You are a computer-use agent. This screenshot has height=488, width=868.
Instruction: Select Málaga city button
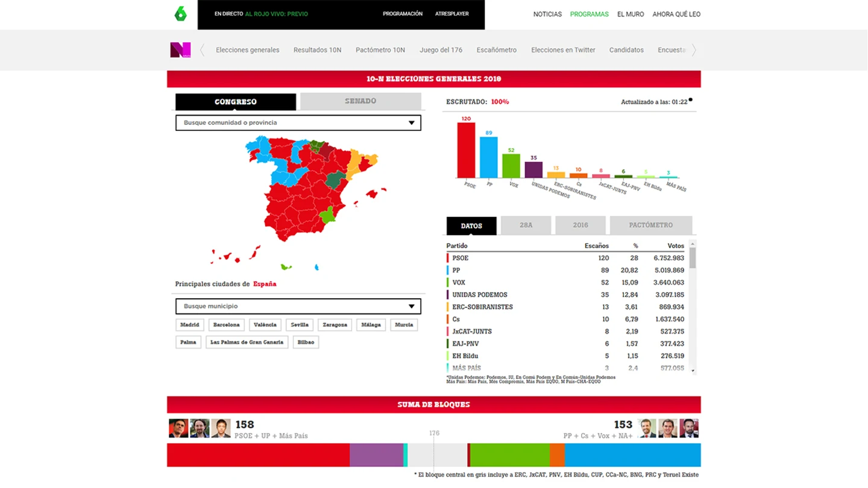click(x=371, y=325)
